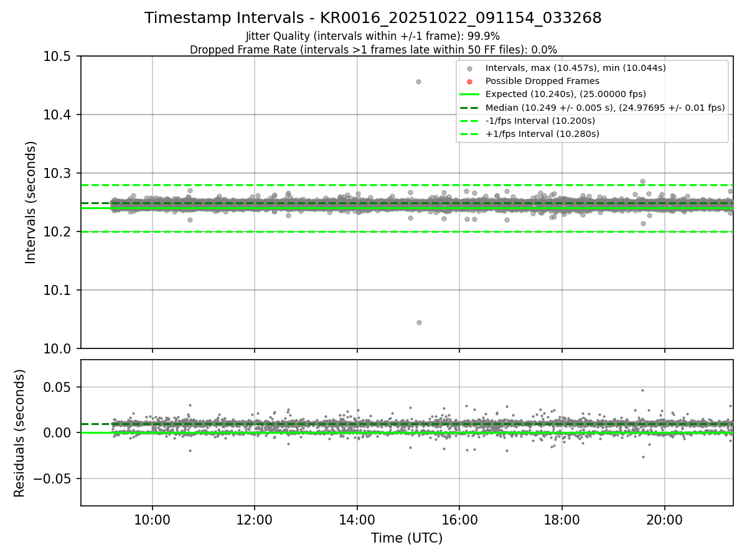Click legend entry '+1/fps Interval (10.280s)'
The width and height of the screenshot is (747, 560).
click(x=542, y=133)
